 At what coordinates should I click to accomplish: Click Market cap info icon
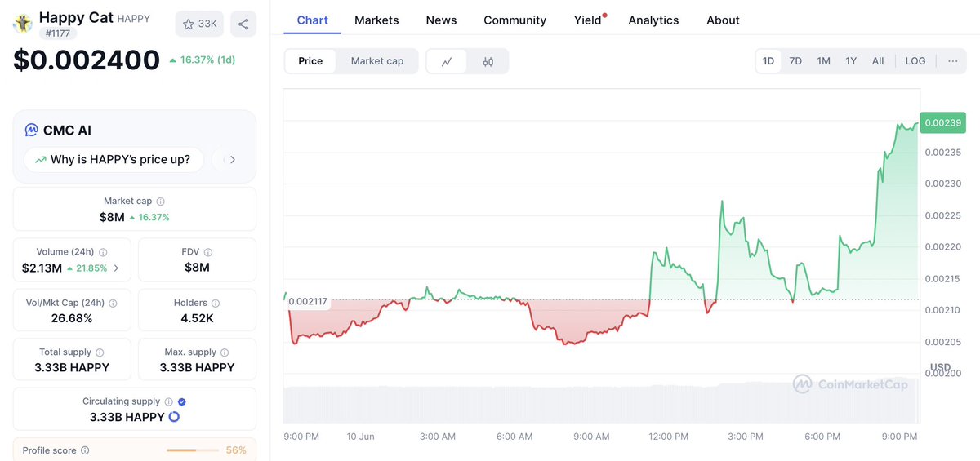click(x=160, y=201)
